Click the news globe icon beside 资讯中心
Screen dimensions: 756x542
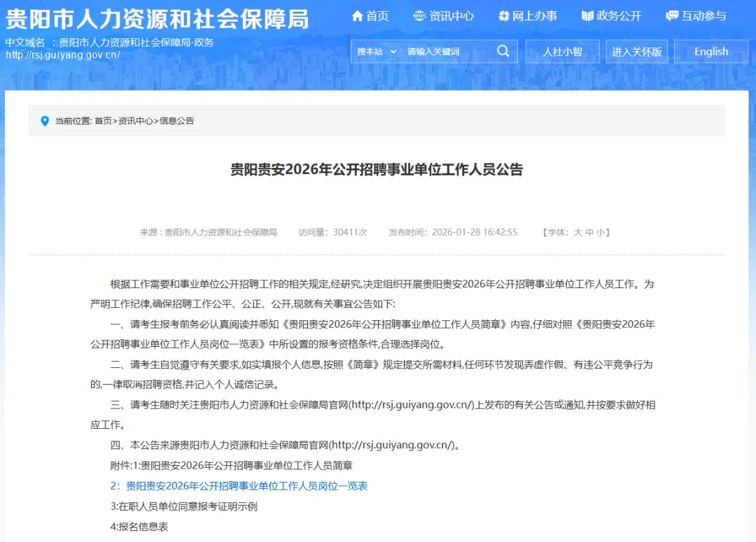419,16
